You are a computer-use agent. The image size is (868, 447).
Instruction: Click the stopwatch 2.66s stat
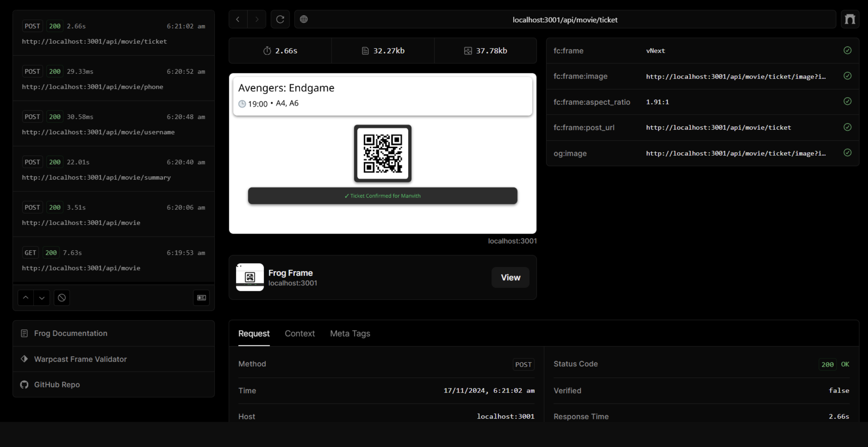(280, 50)
